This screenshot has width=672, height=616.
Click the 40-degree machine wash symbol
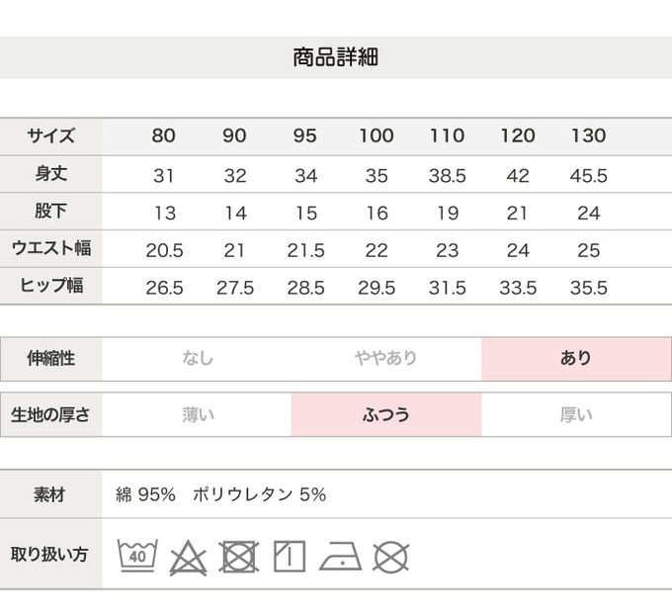point(137,556)
